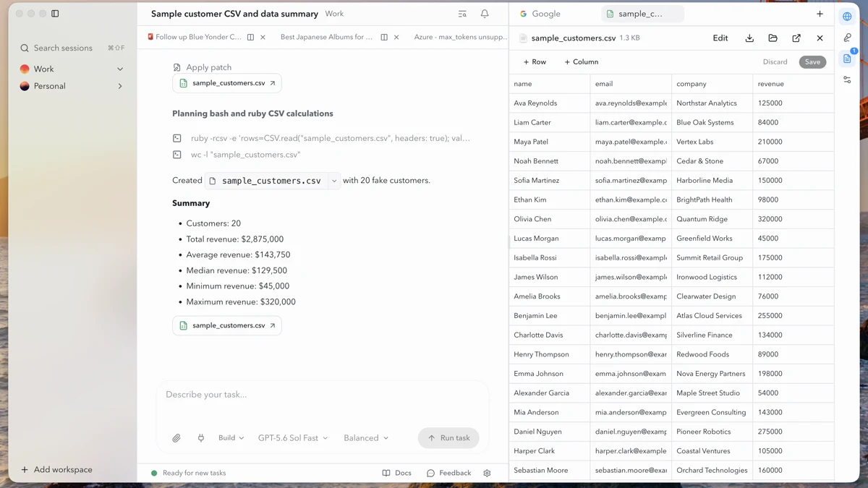The image size is (868, 488).
Task: Select the Pioneer Robotics company cell
Action: click(712, 432)
